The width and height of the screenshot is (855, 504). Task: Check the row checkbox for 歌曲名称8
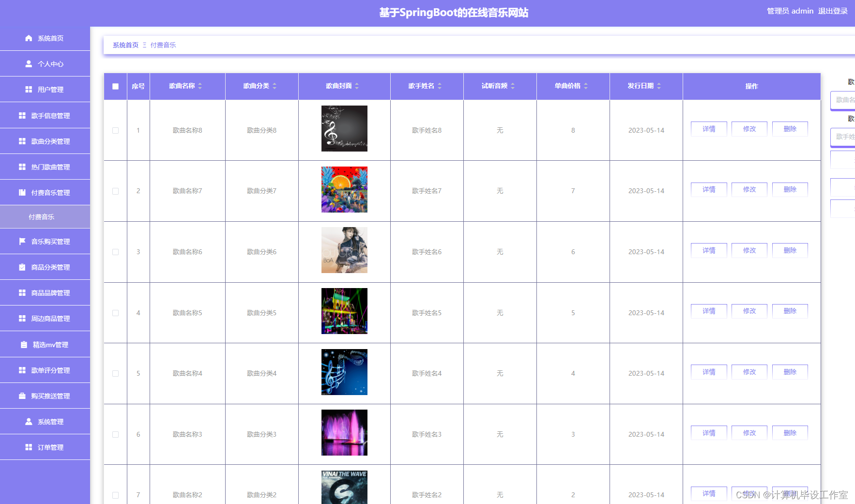pyautogui.click(x=115, y=130)
